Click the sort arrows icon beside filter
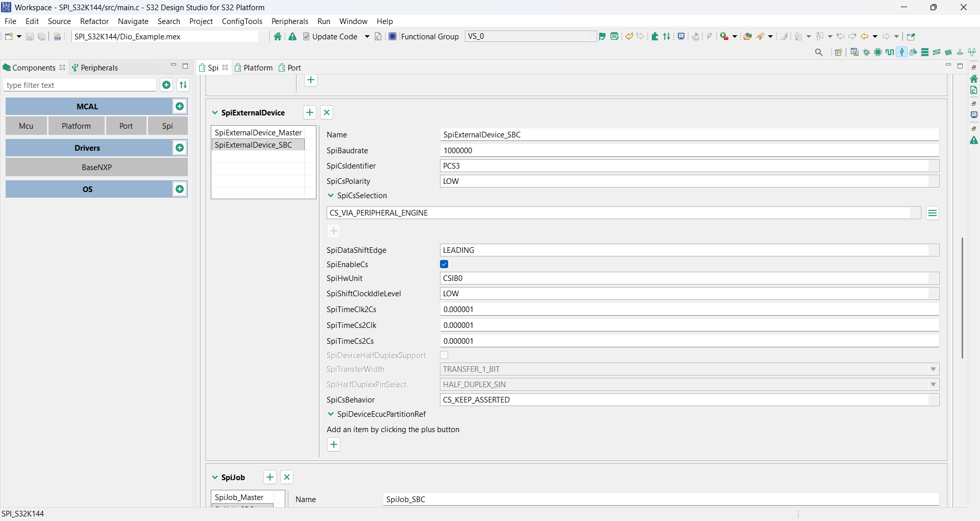This screenshot has height=521, width=980. (183, 85)
